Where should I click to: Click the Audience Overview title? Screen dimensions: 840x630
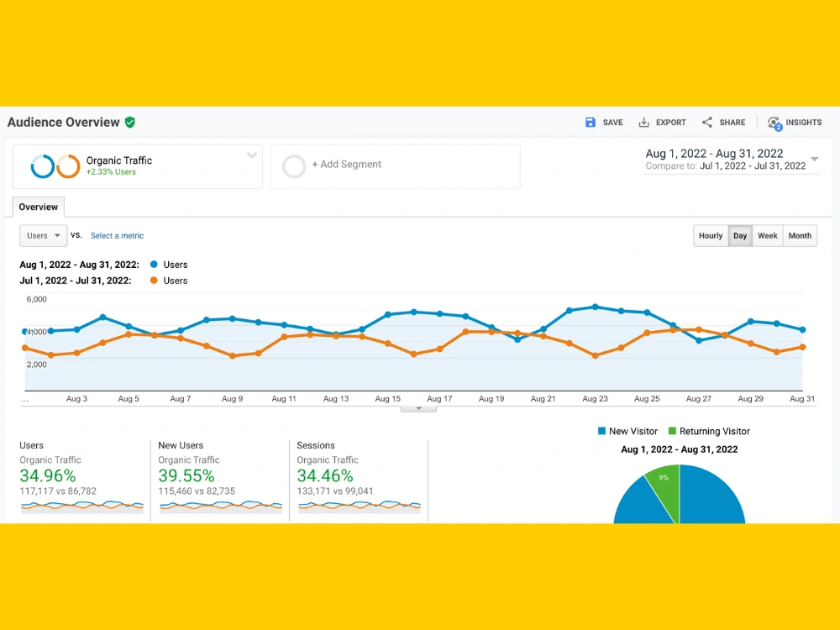click(63, 122)
